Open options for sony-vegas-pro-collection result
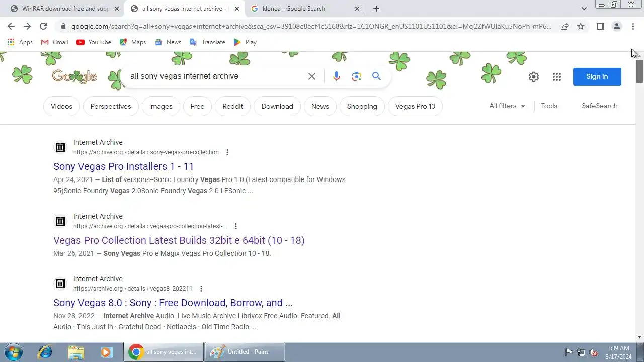This screenshot has height=362, width=644. tap(227, 152)
